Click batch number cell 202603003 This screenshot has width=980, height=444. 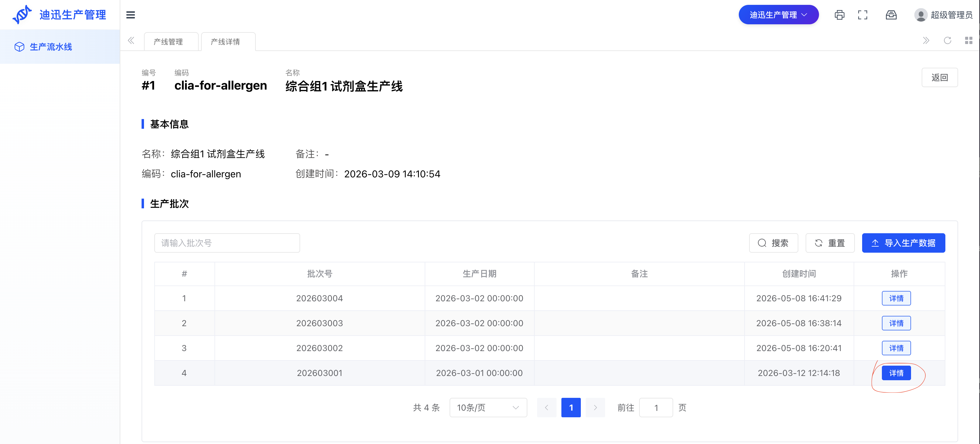pos(320,323)
